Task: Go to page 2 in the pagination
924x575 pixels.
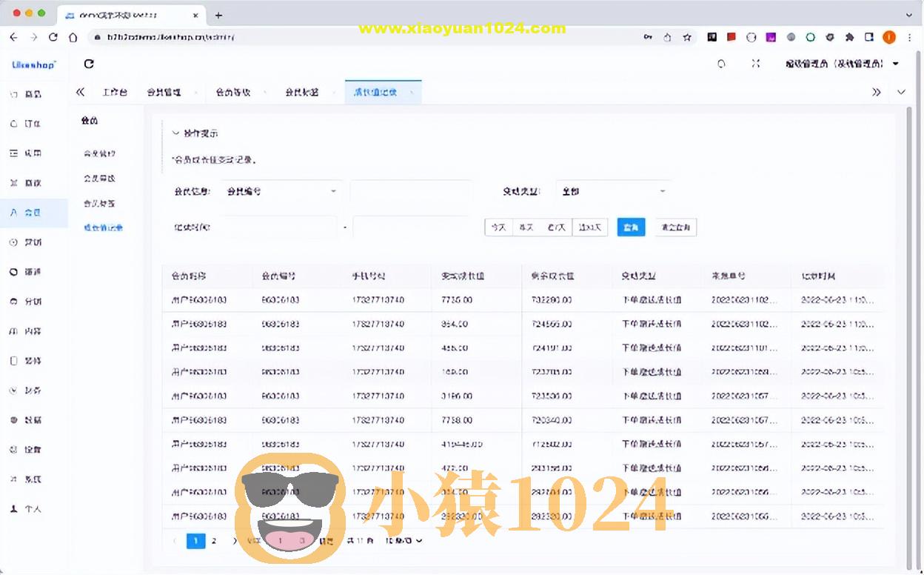Action: pos(214,541)
